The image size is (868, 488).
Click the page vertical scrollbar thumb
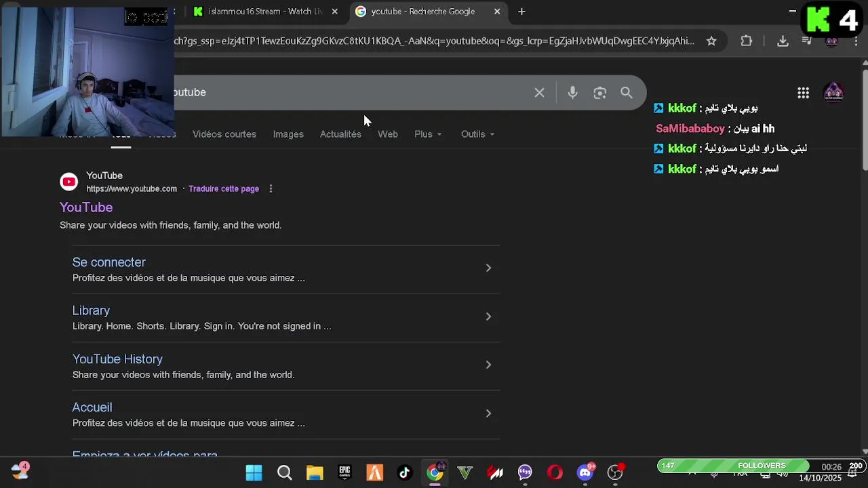(865, 119)
